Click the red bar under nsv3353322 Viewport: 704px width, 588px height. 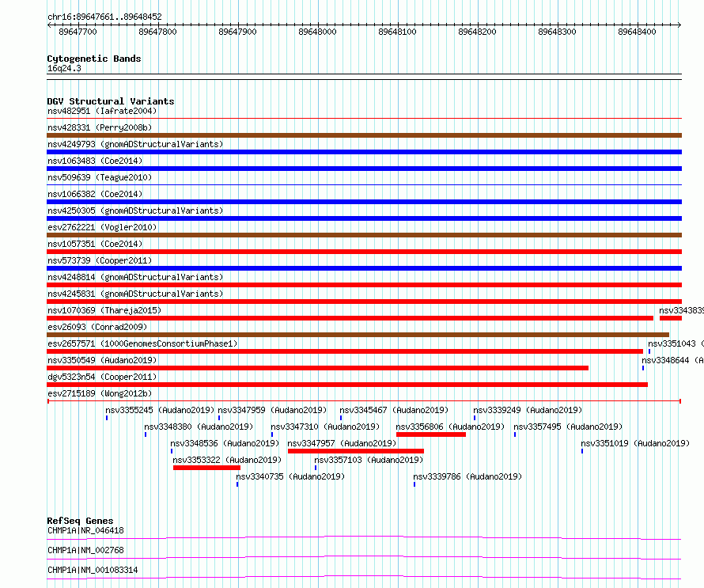pos(207,468)
